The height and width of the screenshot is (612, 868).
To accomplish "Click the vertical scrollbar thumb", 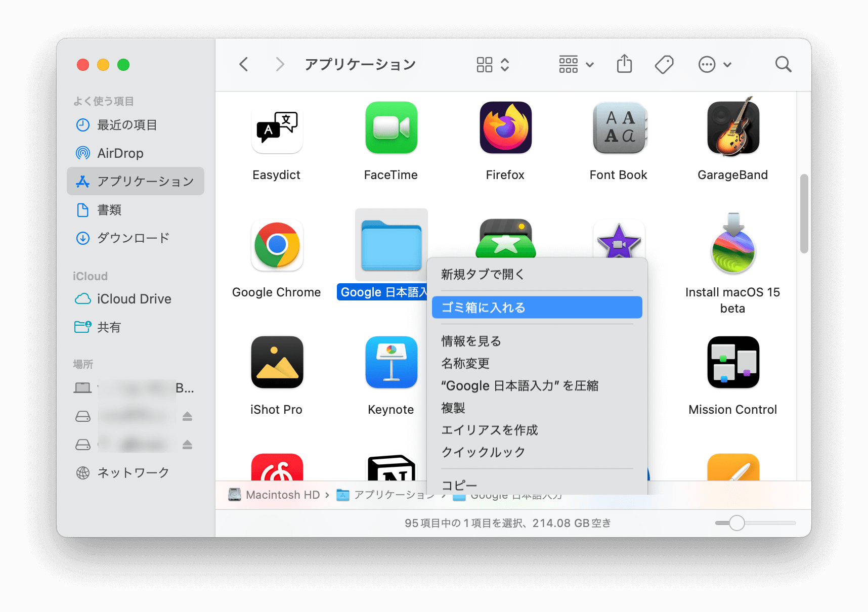I will 804,213.
